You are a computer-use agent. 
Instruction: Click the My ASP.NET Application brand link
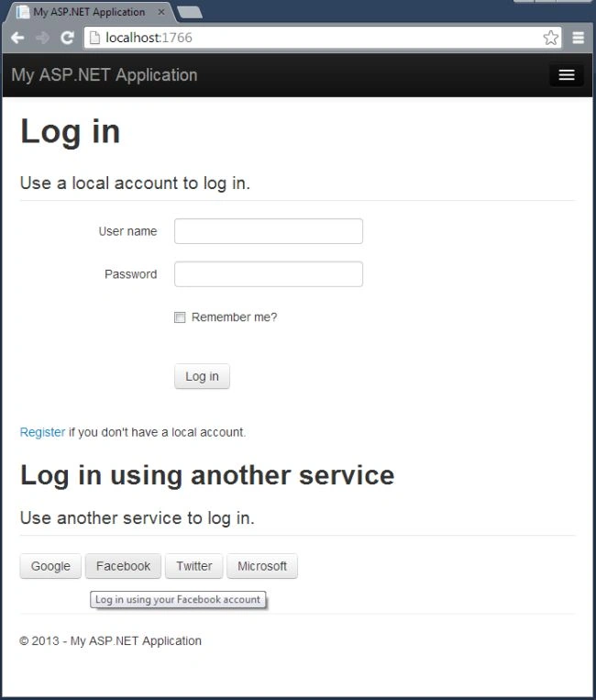click(105, 75)
